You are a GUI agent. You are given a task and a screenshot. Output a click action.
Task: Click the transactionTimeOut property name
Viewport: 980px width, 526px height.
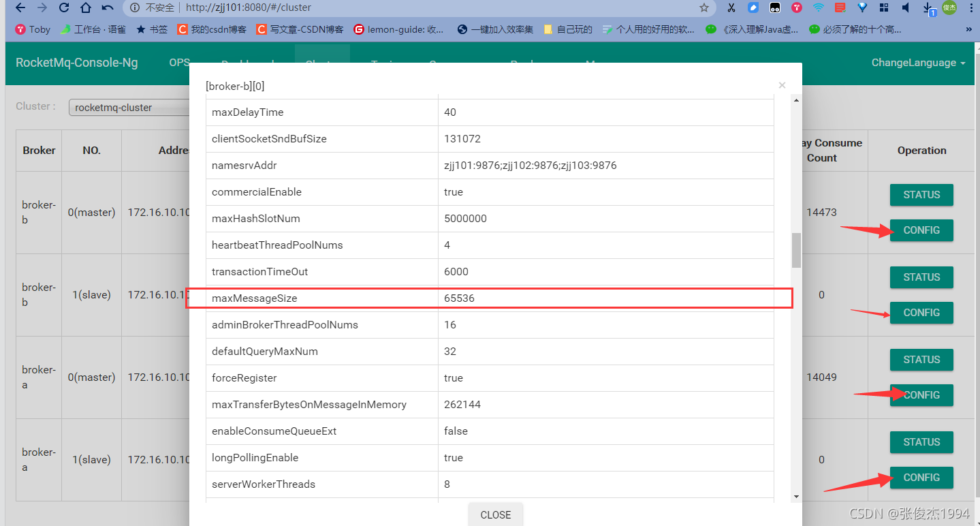pyautogui.click(x=260, y=272)
